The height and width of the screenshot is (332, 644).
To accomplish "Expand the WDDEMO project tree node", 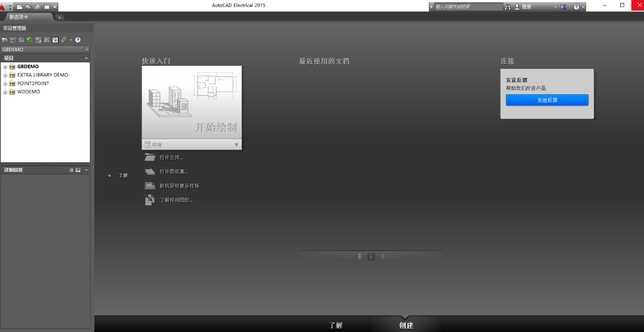I will [x=5, y=92].
